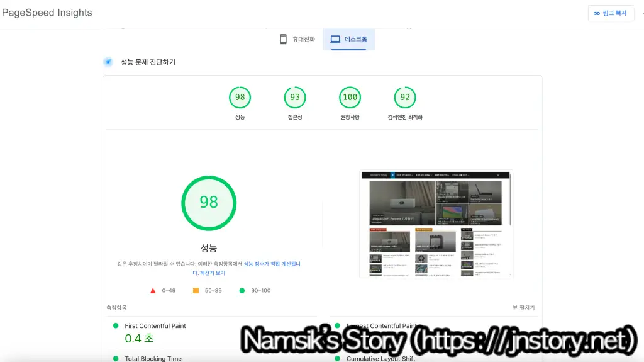Screen dimensions: 644x362
Task: Click green status dot beside Cumulative Layout Shift
Action: pos(338,358)
